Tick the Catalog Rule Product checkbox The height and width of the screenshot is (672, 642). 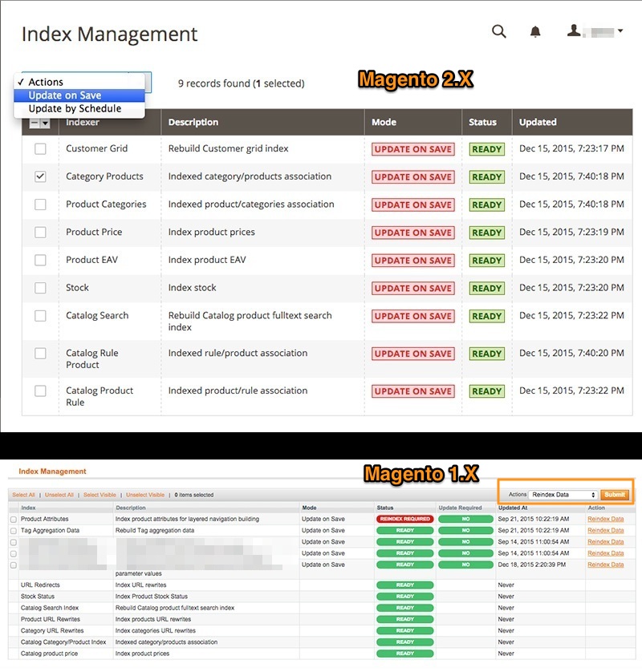click(40, 354)
